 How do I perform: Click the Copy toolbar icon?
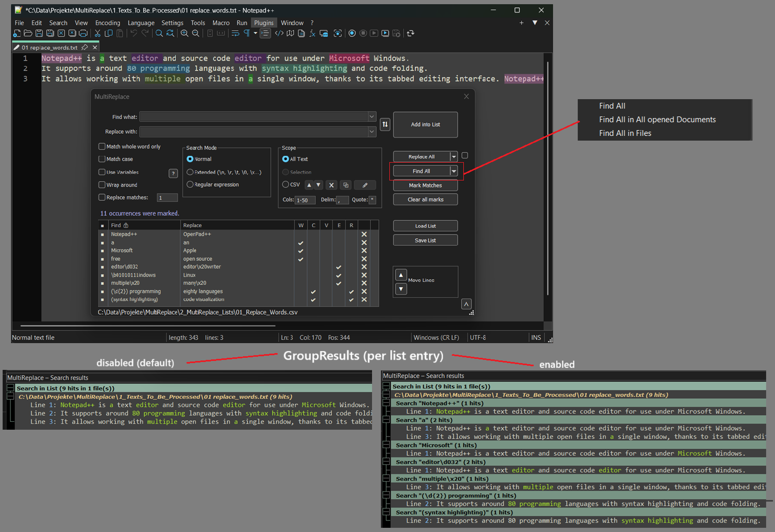(x=109, y=33)
